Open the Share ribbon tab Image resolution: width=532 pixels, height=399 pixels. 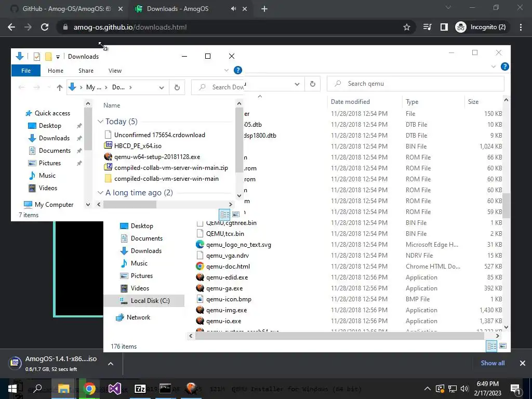coord(86,71)
